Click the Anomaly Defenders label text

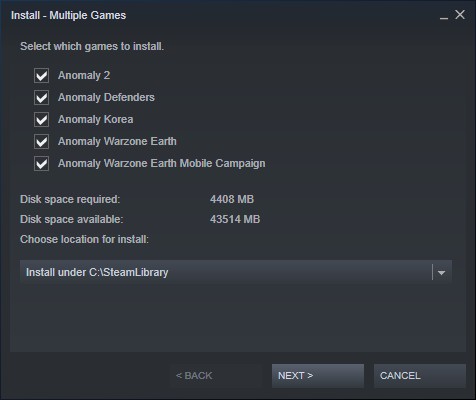[x=106, y=97]
